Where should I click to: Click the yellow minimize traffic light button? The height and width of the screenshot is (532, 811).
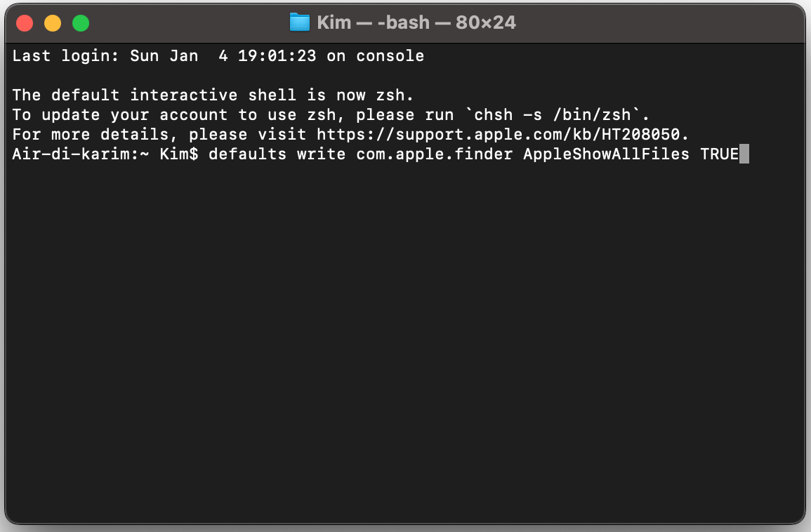coord(52,22)
